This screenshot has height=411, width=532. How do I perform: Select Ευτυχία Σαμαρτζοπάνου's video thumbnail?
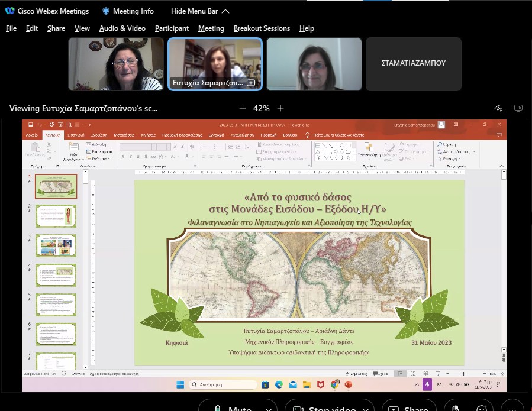point(215,64)
